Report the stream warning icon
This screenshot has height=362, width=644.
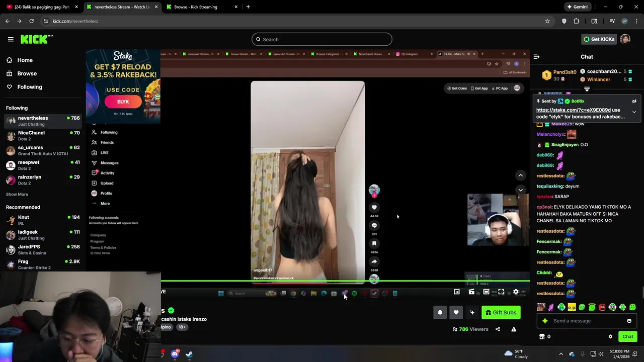point(514,329)
